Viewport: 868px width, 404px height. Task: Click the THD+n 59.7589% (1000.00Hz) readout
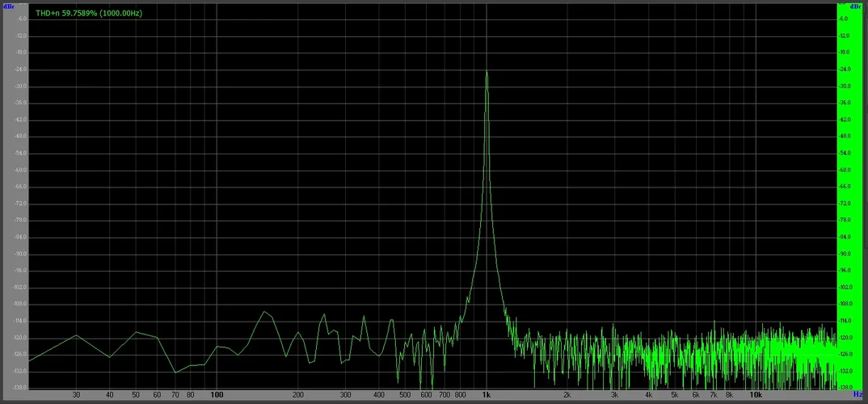(x=89, y=13)
